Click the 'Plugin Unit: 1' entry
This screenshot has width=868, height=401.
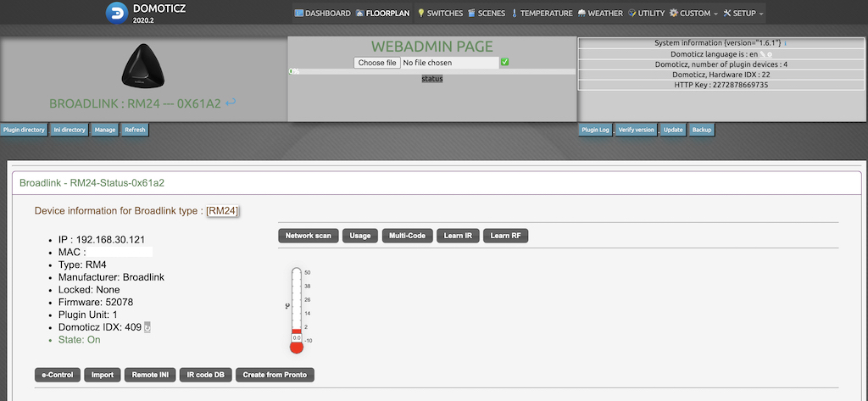point(87,315)
